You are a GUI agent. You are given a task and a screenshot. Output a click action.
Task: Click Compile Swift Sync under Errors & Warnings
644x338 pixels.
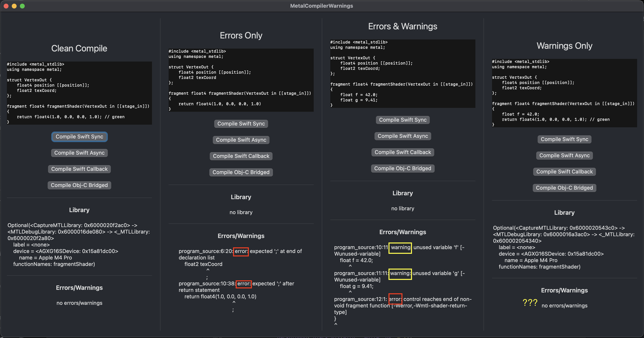(x=403, y=120)
